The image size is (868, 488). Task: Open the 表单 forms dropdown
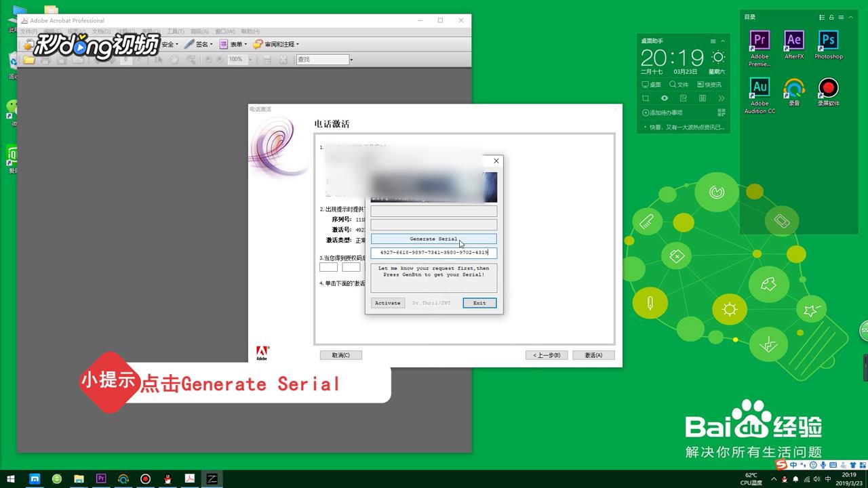click(x=233, y=44)
